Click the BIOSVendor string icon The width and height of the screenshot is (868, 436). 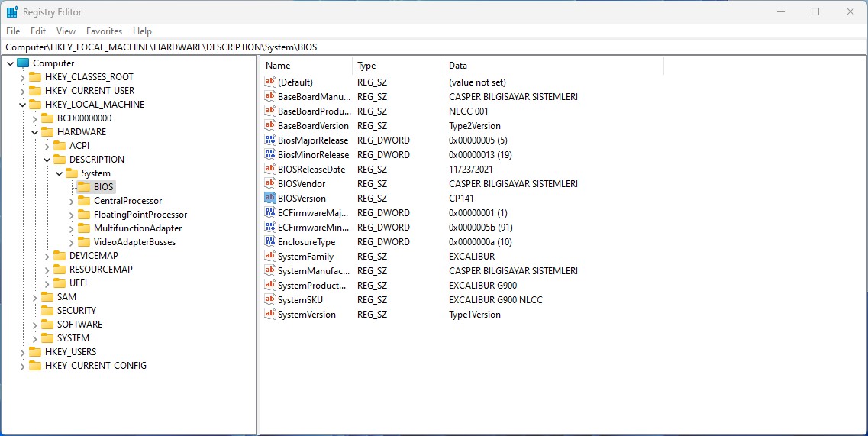coord(270,183)
